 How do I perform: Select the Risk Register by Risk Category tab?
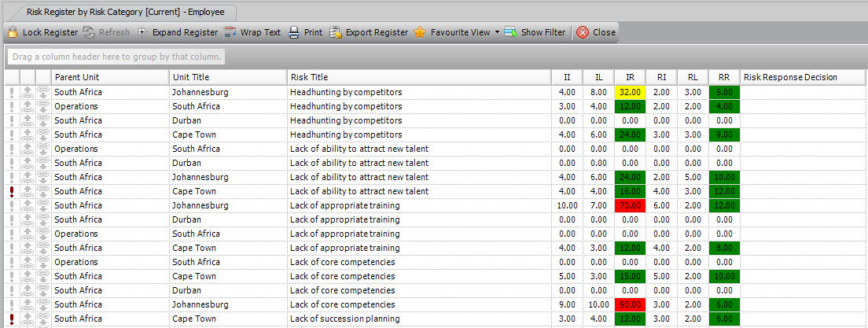click(126, 12)
